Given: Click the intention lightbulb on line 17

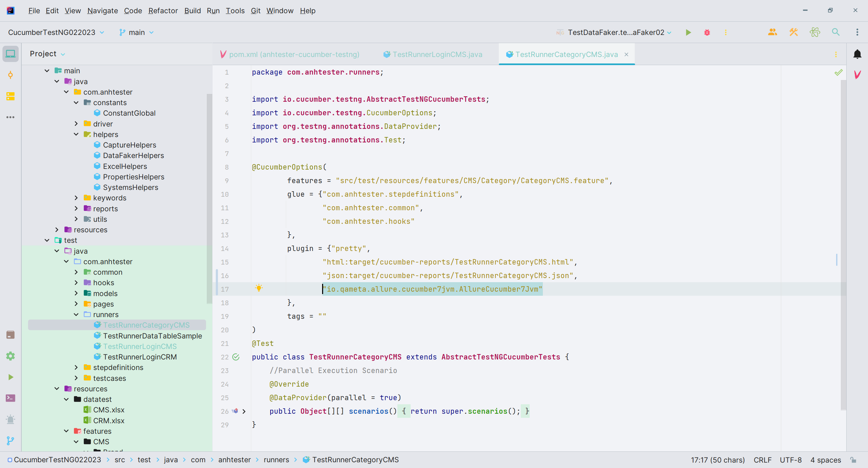Looking at the screenshot, I should pyautogui.click(x=259, y=288).
